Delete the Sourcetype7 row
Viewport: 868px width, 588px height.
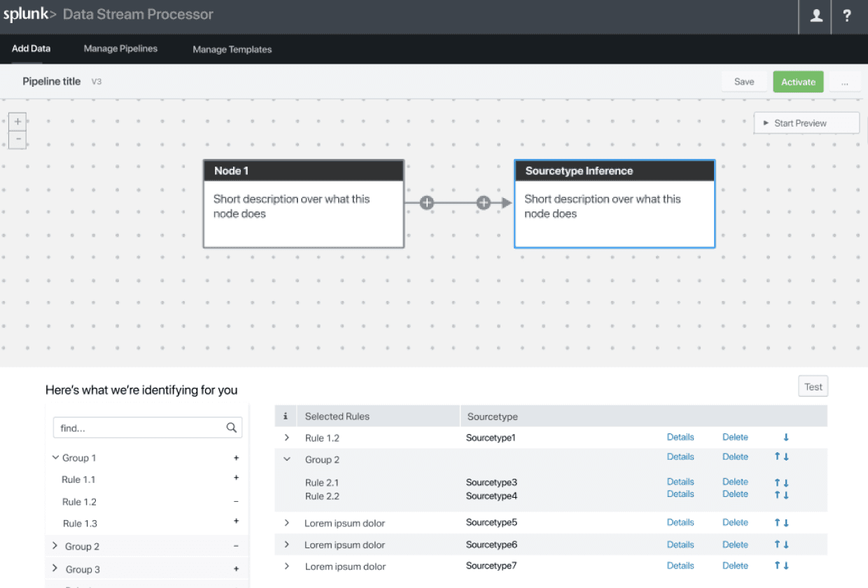[x=735, y=566]
